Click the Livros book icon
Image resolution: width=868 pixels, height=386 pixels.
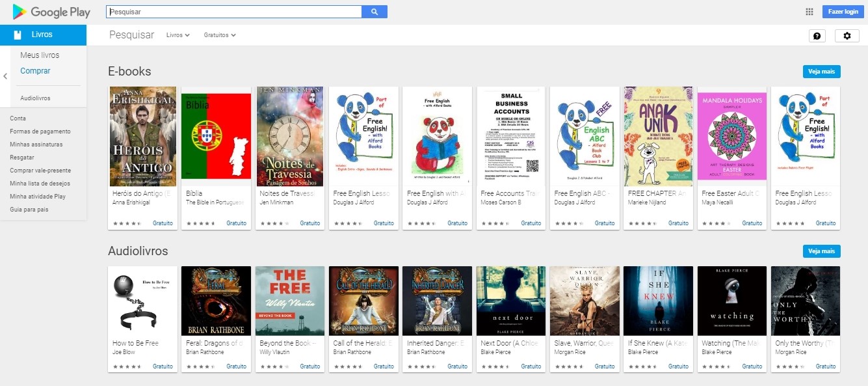[x=18, y=34]
